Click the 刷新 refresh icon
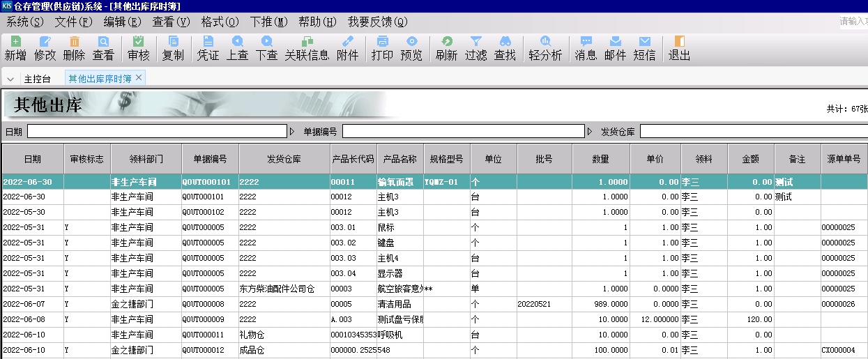The width and height of the screenshot is (868, 359). click(446, 48)
